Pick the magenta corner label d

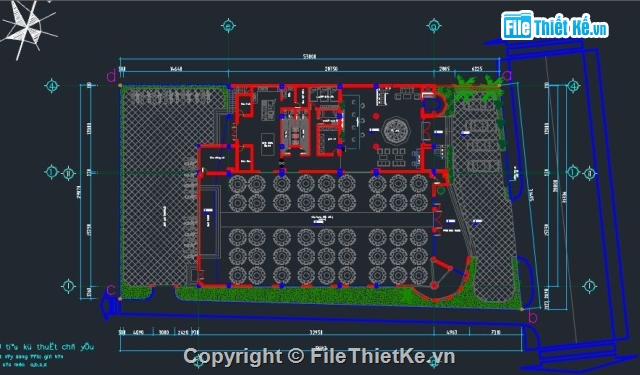coord(111,76)
